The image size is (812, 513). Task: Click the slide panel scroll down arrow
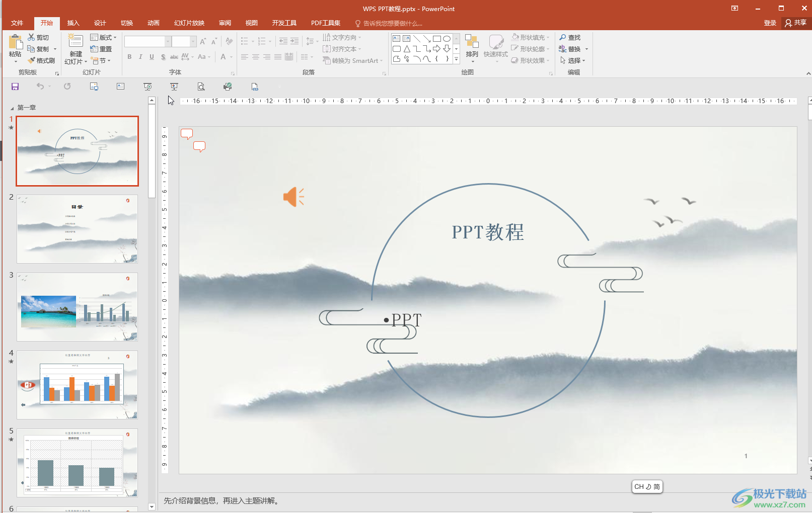click(152, 506)
